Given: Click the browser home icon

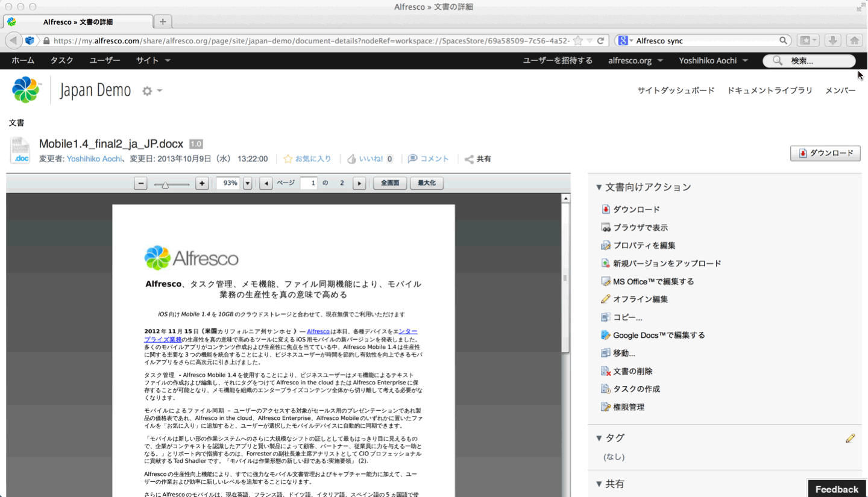Looking at the screenshot, I should (x=854, y=40).
